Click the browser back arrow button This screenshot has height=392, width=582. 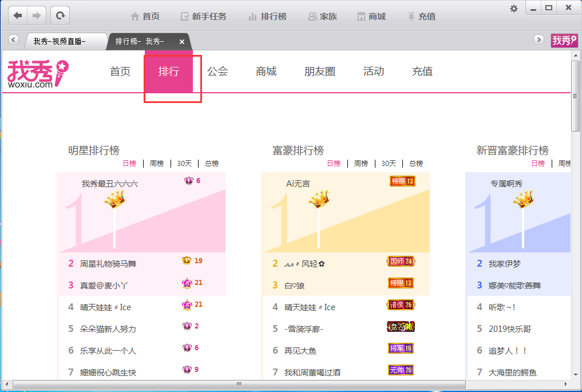pyautogui.click(x=18, y=15)
